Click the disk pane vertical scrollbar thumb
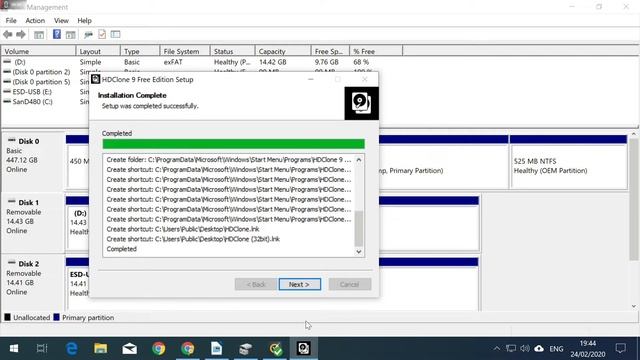The width and height of the screenshot is (640, 360). click(x=633, y=199)
